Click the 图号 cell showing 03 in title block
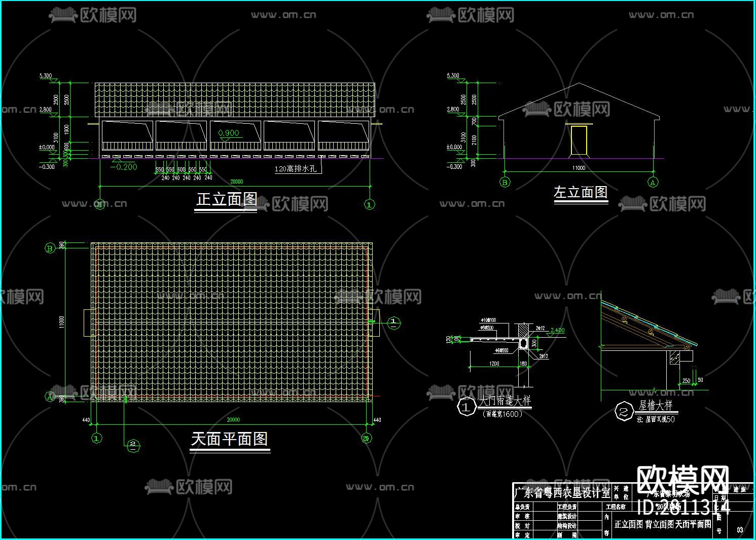The image size is (756, 540). [x=740, y=529]
